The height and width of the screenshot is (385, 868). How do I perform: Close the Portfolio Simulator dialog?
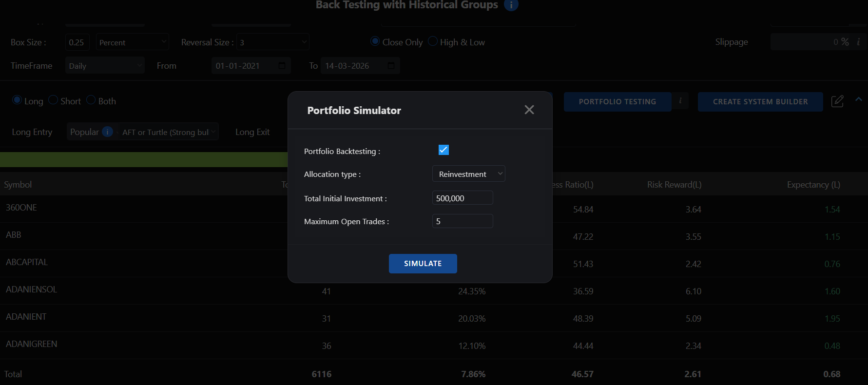pyautogui.click(x=529, y=110)
